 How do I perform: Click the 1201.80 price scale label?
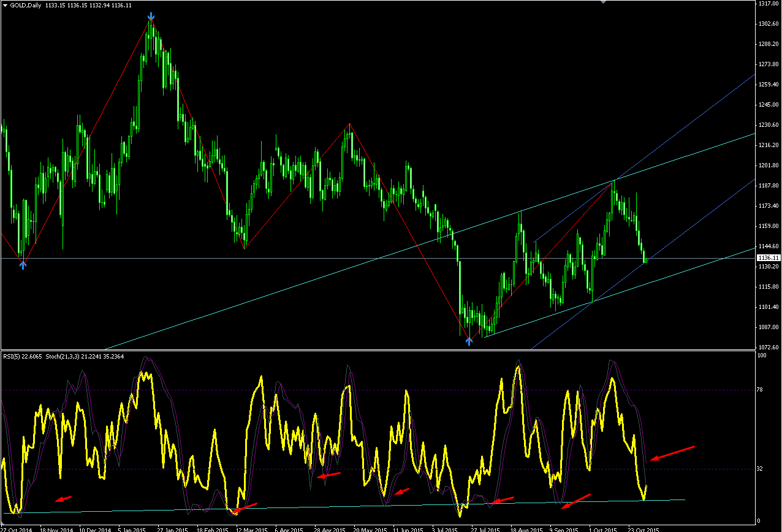769,165
